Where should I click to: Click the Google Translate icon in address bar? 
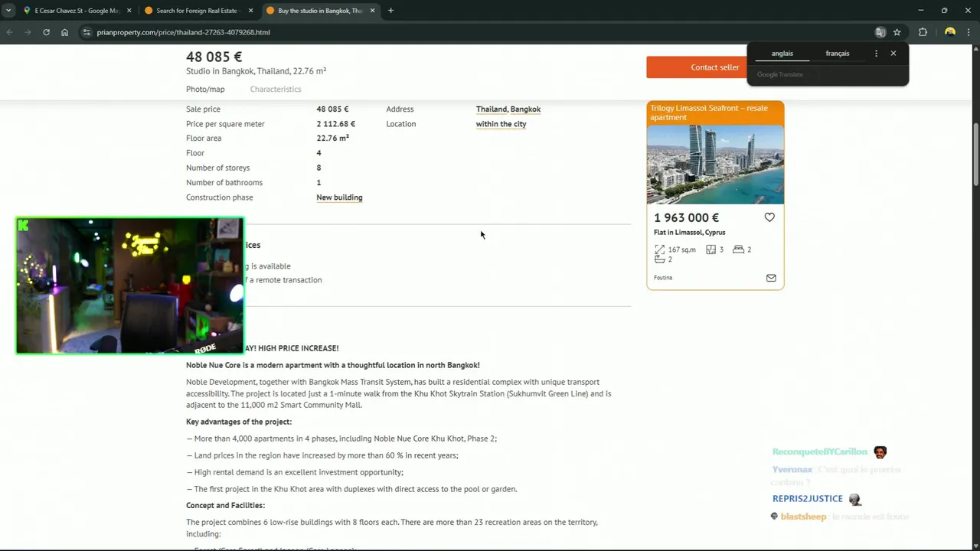click(x=880, y=32)
